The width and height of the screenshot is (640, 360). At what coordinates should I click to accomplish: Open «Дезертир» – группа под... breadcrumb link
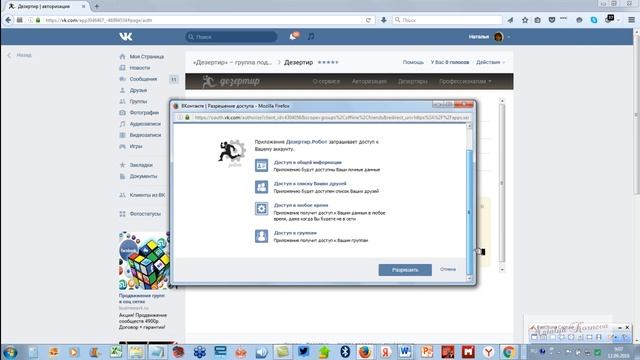232,62
